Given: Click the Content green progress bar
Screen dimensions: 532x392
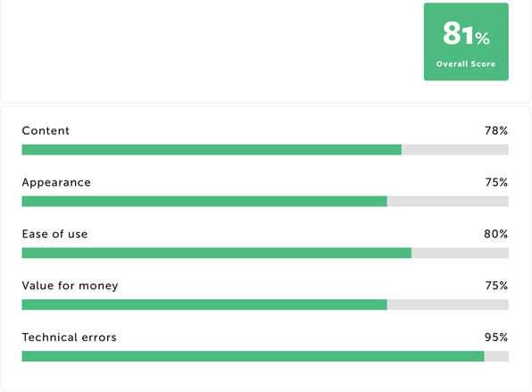Looking at the screenshot, I should click(x=212, y=150).
